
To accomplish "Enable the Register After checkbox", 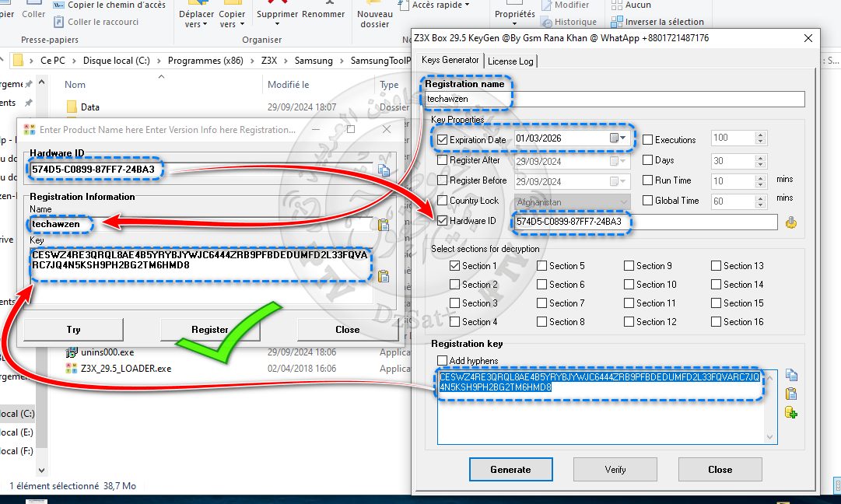I will [x=443, y=160].
